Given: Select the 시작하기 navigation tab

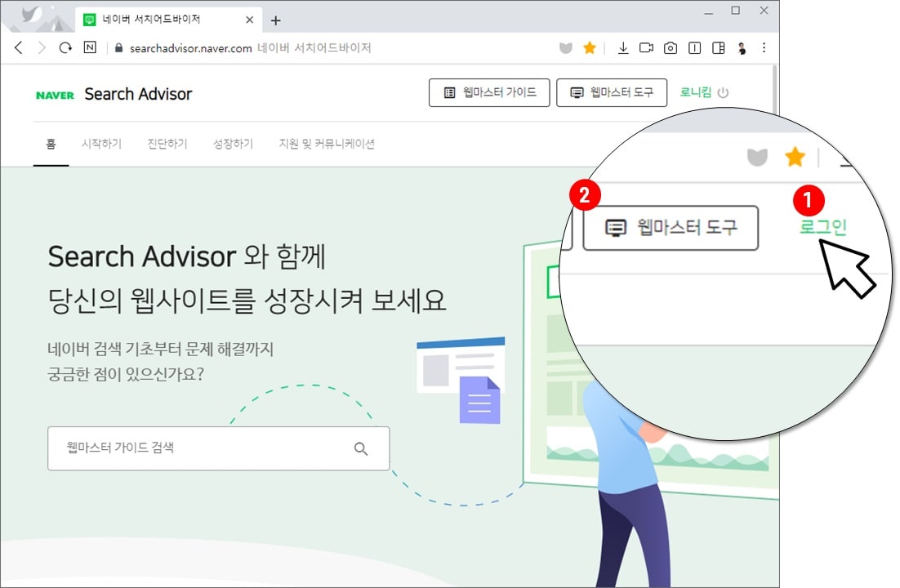Looking at the screenshot, I should [x=101, y=144].
